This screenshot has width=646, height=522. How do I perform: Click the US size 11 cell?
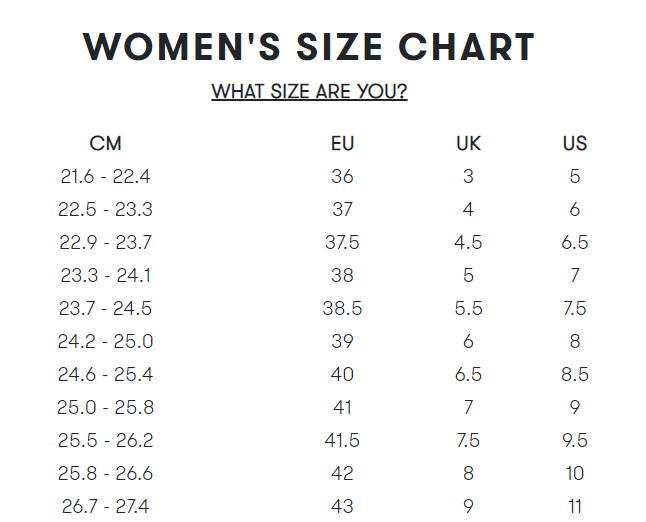[x=575, y=506]
